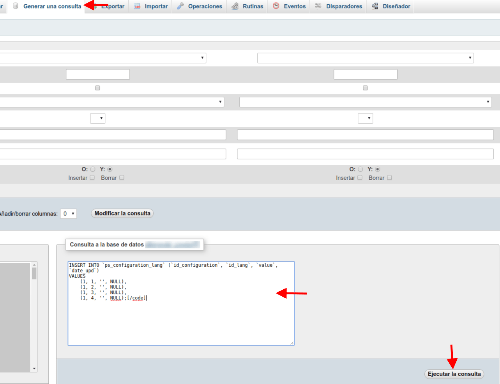Tick the show checkbox in right column
The height and width of the screenshot is (384, 500).
coord(365,88)
